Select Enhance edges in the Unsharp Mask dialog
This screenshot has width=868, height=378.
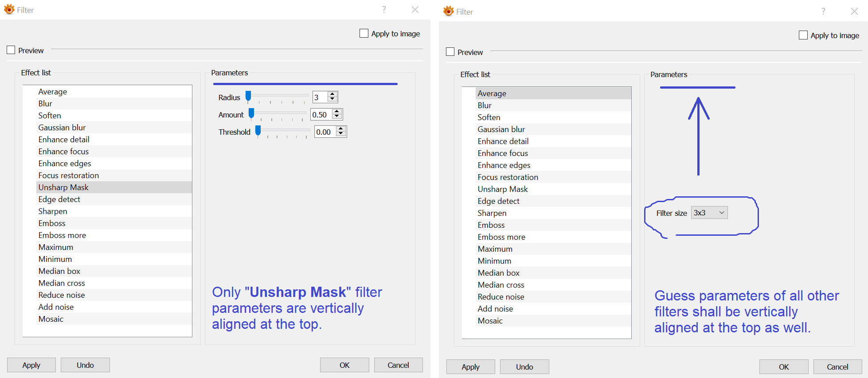[x=114, y=164]
